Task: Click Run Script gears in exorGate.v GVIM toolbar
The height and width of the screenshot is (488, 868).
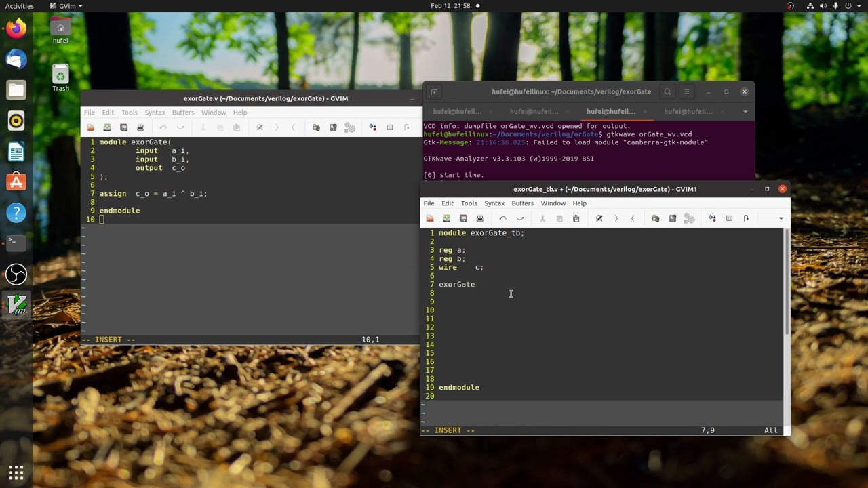Action: [x=350, y=127]
